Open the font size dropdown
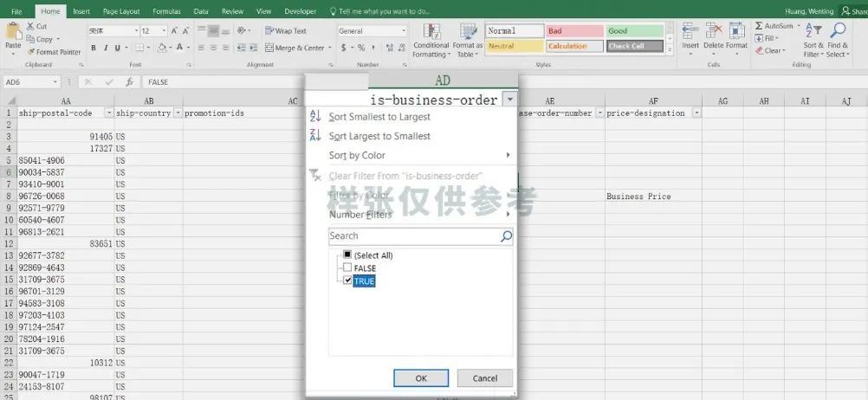Image resolution: width=868 pixels, height=400 pixels. pos(165,31)
